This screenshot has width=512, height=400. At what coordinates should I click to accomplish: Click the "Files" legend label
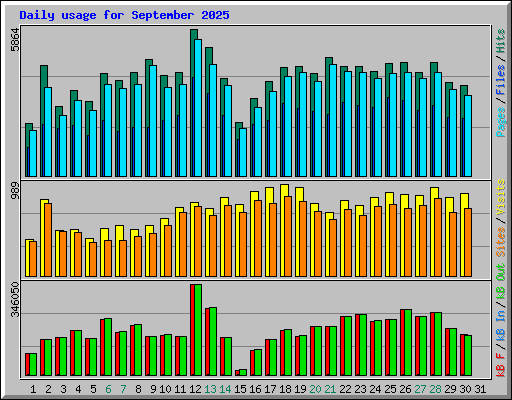pyautogui.click(x=501, y=80)
